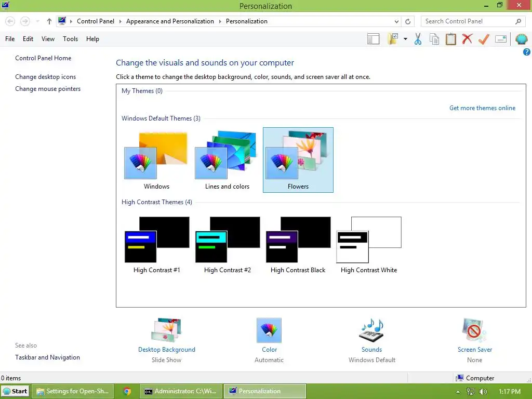The width and height of the screenshot is (532, 399).
Task: Click the Paste clipboard icon
Action: 450,39
